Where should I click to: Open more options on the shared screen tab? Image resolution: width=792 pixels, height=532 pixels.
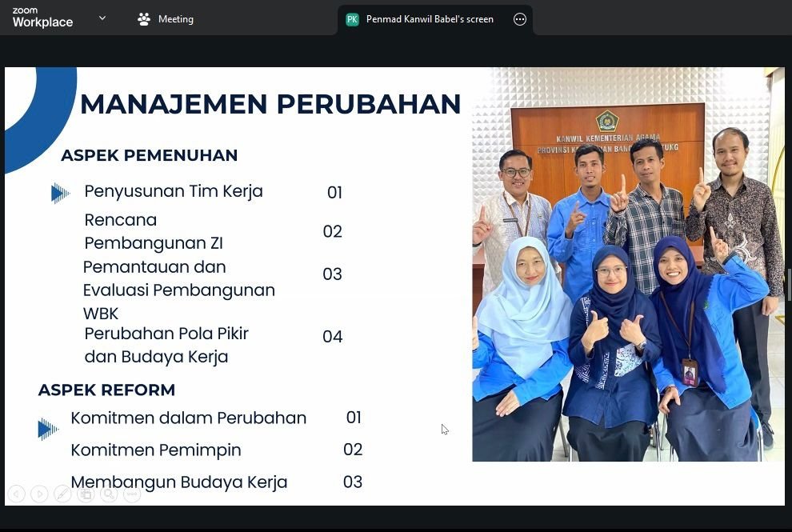pyautogui.click(x=520, y=19)
